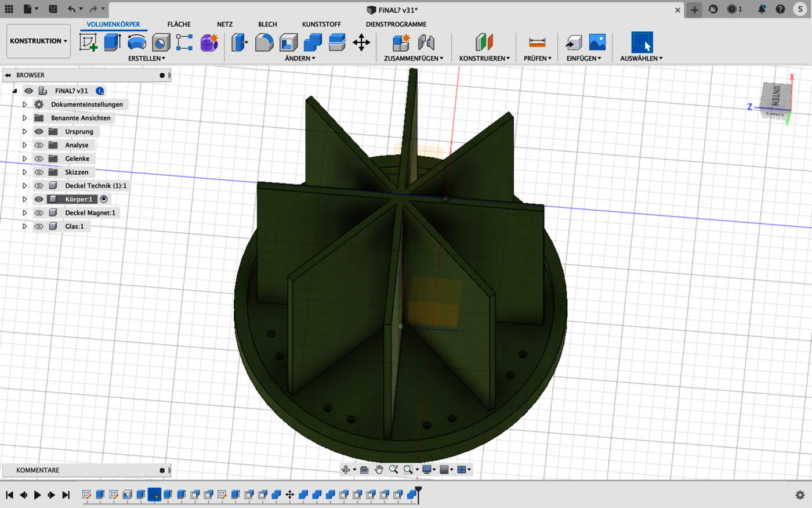The image size is (812, 508).
Task: Expand the Dokumenteinstellungen node
Action: (24, 105)
